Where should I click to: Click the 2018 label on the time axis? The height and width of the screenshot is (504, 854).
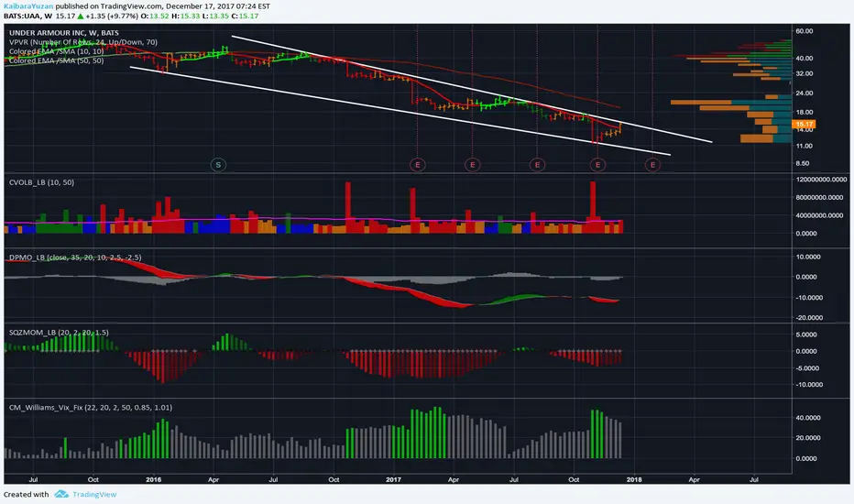(634, 479)
